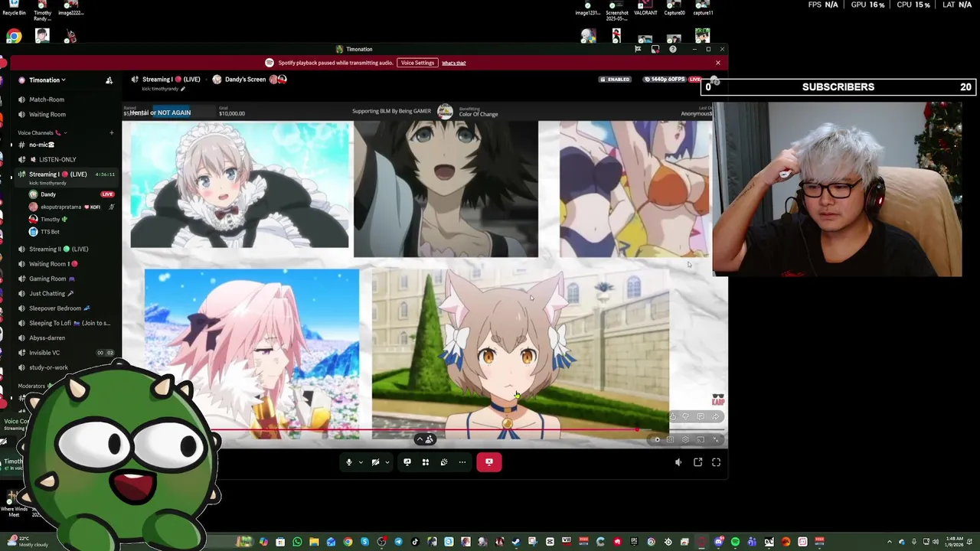Open Chrome icon on desktop
The image size is (980, 551).
coord(14,36)
